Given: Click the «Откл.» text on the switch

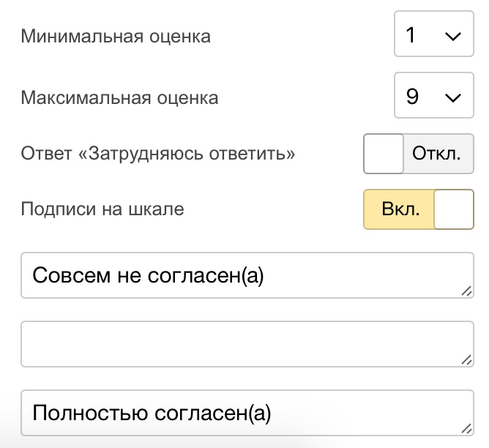Looking at the screenshot, I should click(x=437, y=154).
